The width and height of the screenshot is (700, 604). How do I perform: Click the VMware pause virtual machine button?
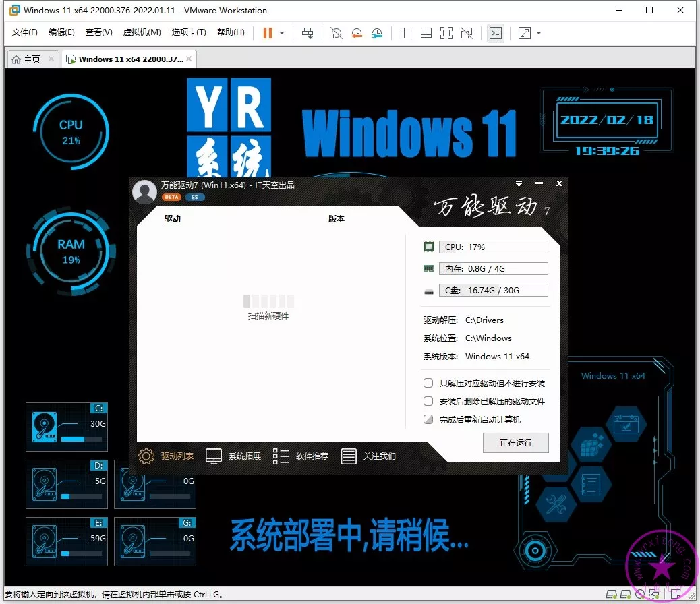[x=268, y=33]
